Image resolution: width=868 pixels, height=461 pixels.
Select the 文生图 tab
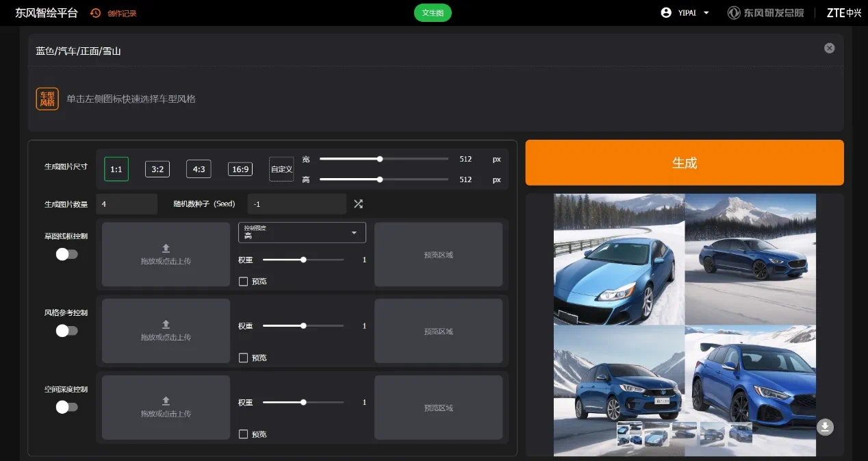click(x=433, y=13)
